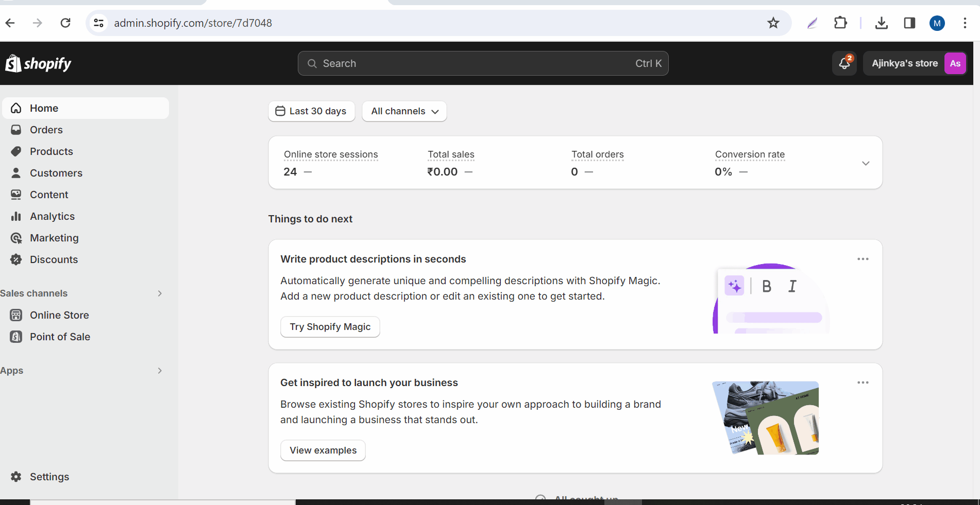Expand the analytics metrics overview chevron
This screenshot has width=980, height=505.
[866, 163]
